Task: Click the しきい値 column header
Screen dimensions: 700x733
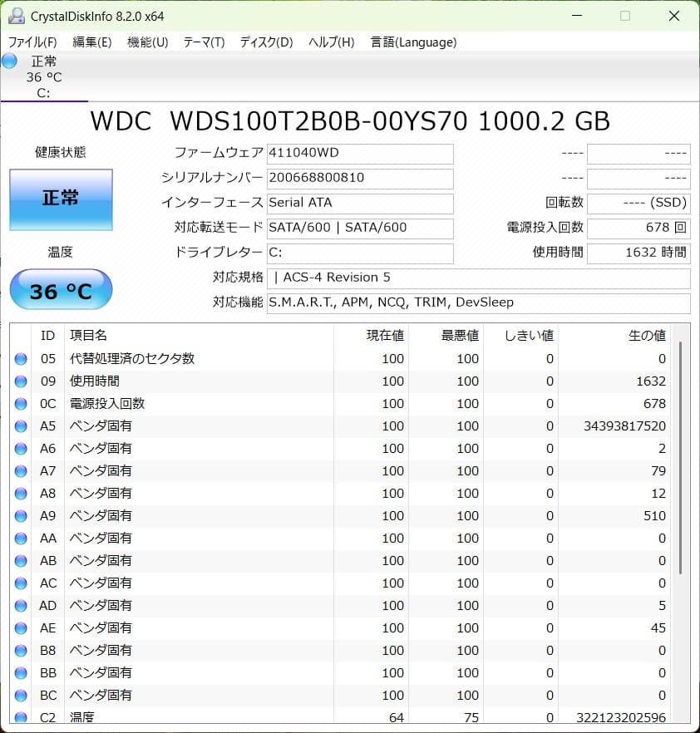Action: (x=520, y=335)
